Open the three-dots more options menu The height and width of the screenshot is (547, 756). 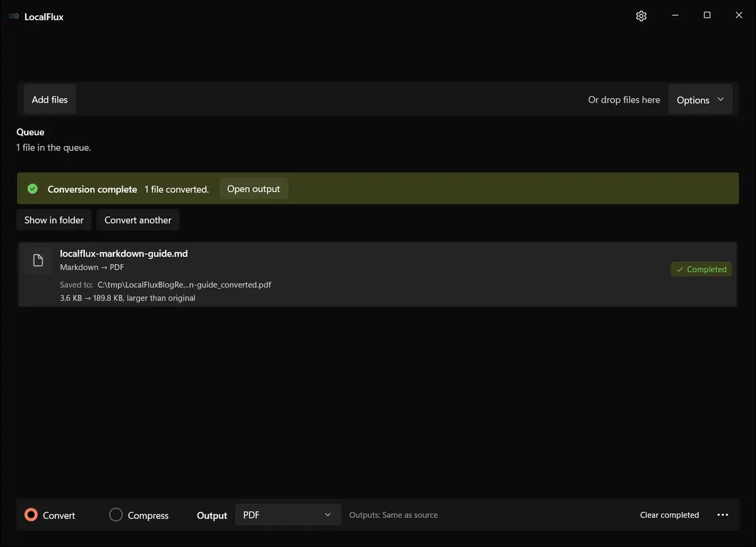(x=723, y=515)
